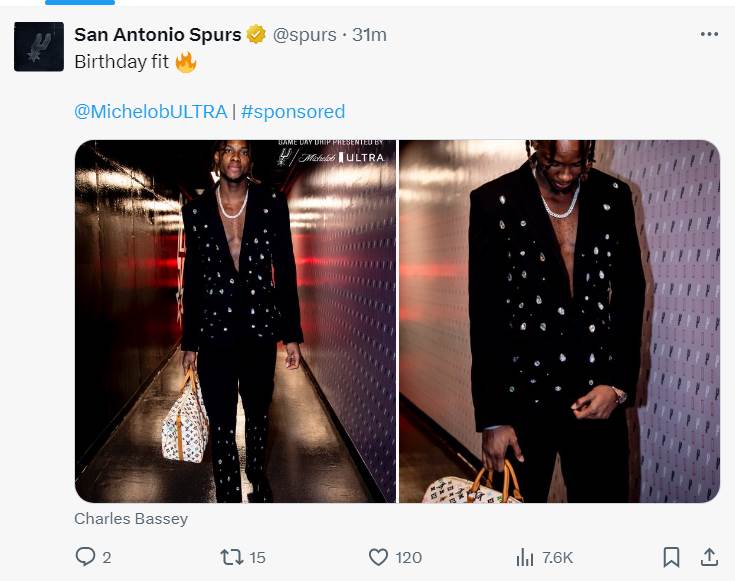The image size is (735, 581).
Task: Open the @MichelobULTRA mention link
Action: [x=151, y=112]
